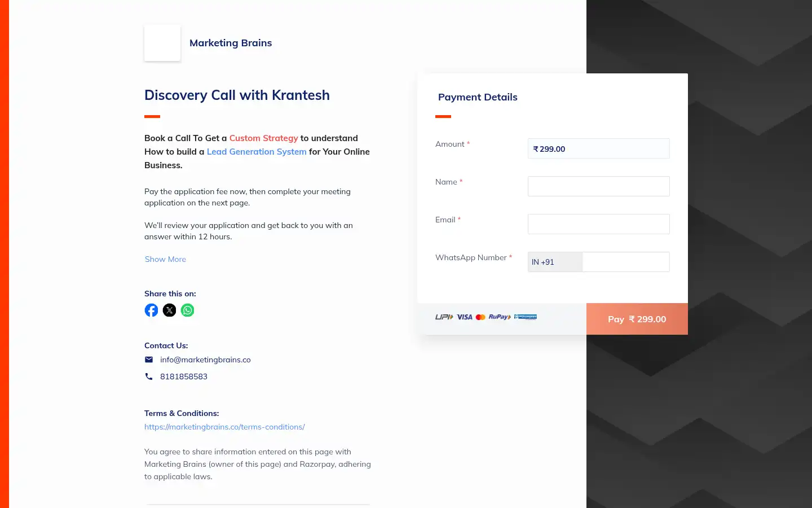Focus the Name input field
Viewport: 812px width, 508px height.
(x=599, y=186)
